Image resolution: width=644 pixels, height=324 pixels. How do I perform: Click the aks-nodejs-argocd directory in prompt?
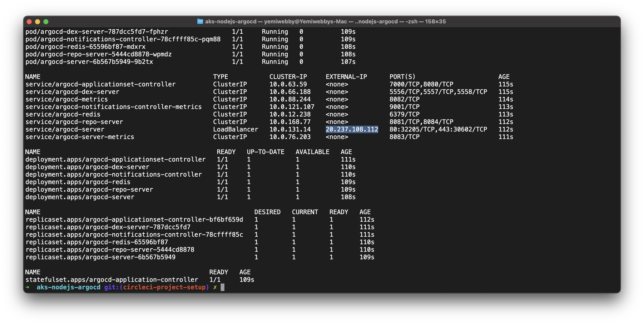point(68,287)
